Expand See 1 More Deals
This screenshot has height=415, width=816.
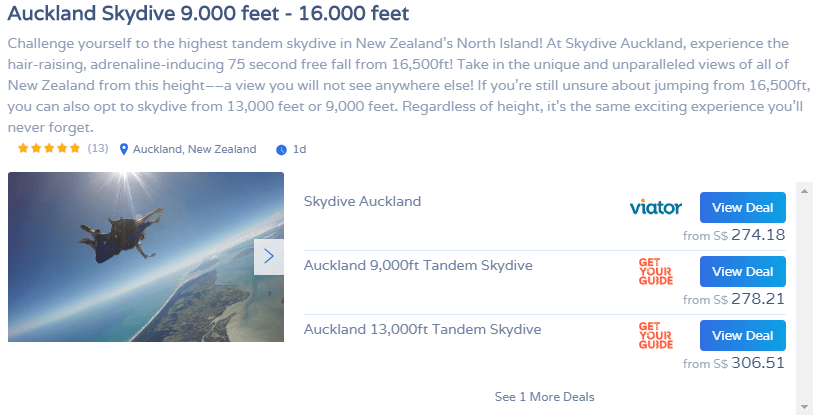(544, 397)
